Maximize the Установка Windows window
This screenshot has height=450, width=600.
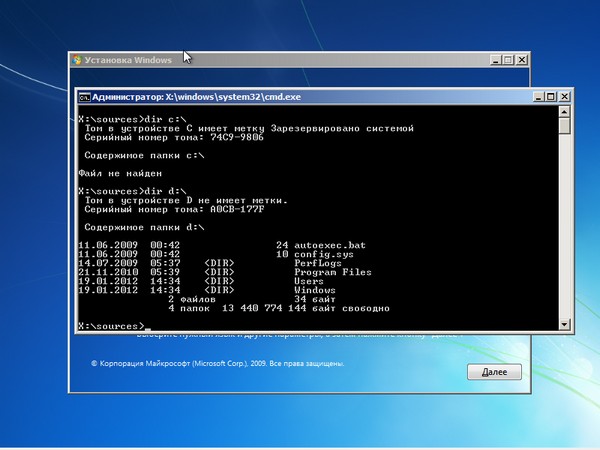508,60
